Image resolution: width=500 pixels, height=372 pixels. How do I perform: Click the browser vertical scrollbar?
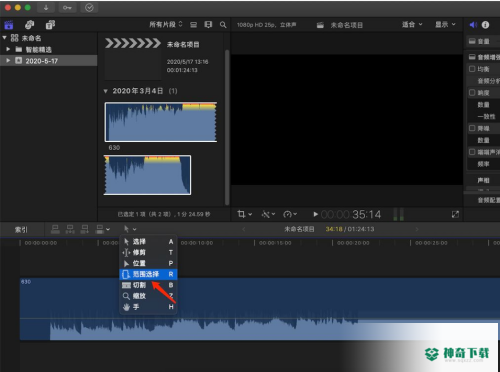(227, 127)
